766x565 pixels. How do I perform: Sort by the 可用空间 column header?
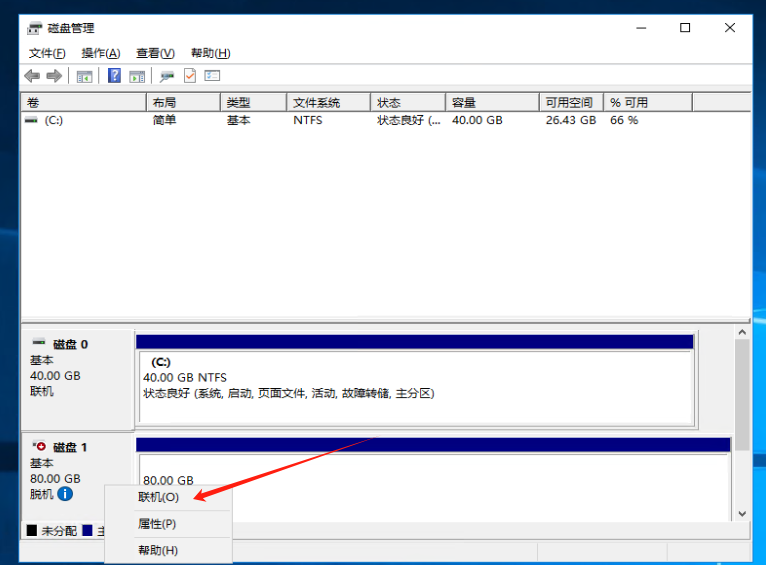point(572,103)
